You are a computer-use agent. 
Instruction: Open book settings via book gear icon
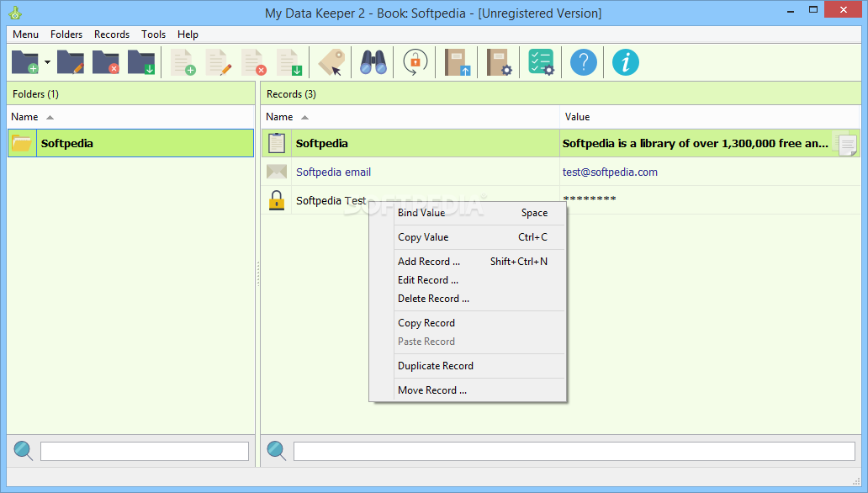click(x=499, y=62)
